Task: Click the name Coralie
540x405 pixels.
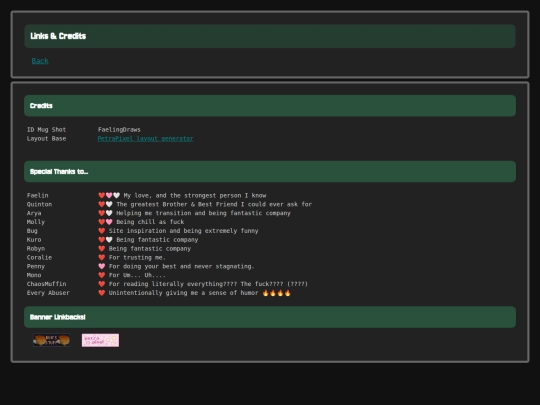Action: [39, 257]
